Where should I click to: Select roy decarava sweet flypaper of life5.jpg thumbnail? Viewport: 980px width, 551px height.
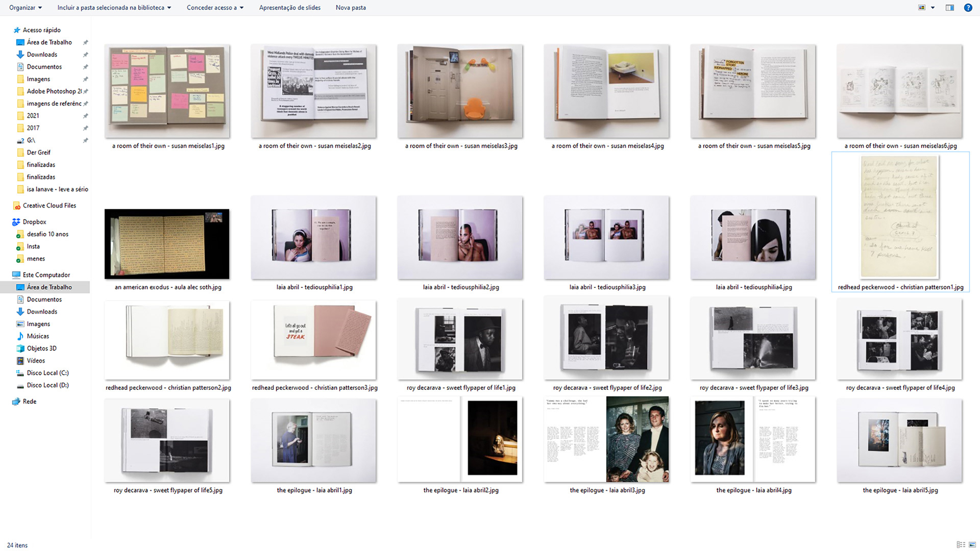[167, 441]
